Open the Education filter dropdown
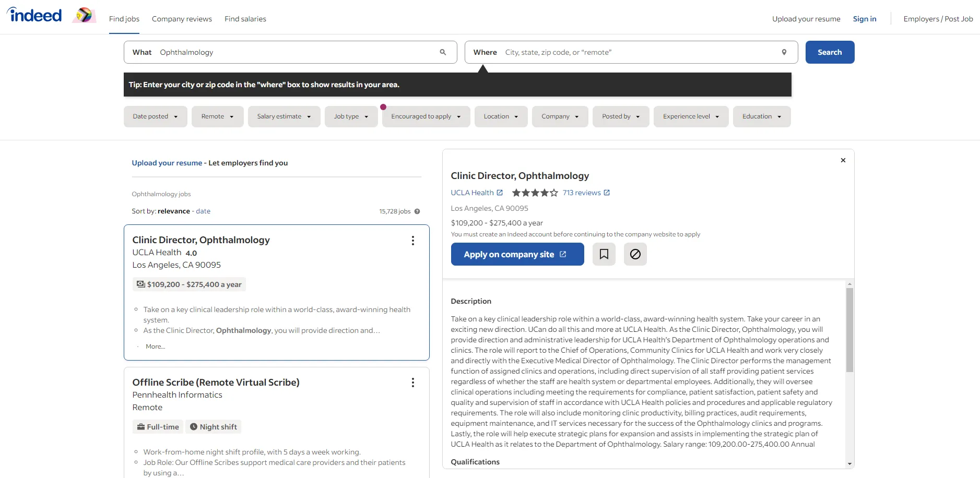Image resolution: width=980 pixels, height=478 pixels. (x=762, y=116)
